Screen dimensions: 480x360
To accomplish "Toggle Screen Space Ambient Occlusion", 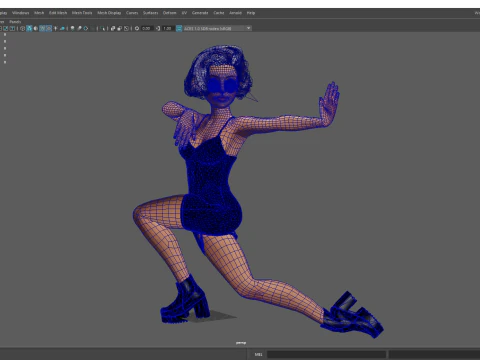I will pyautogui.click(x=72, y=28).
